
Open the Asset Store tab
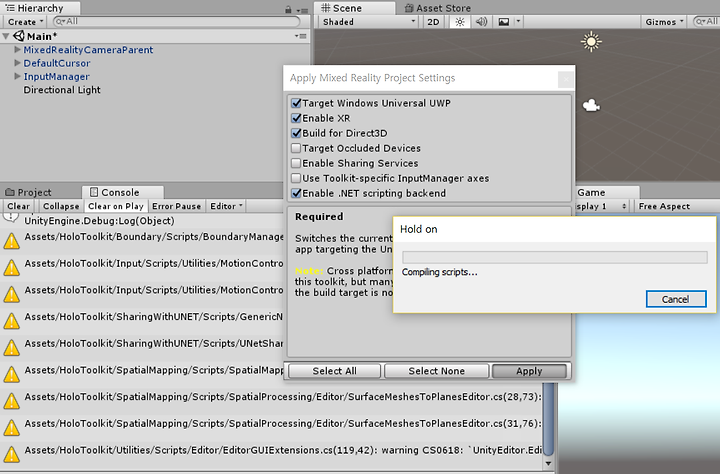[438, 8]
